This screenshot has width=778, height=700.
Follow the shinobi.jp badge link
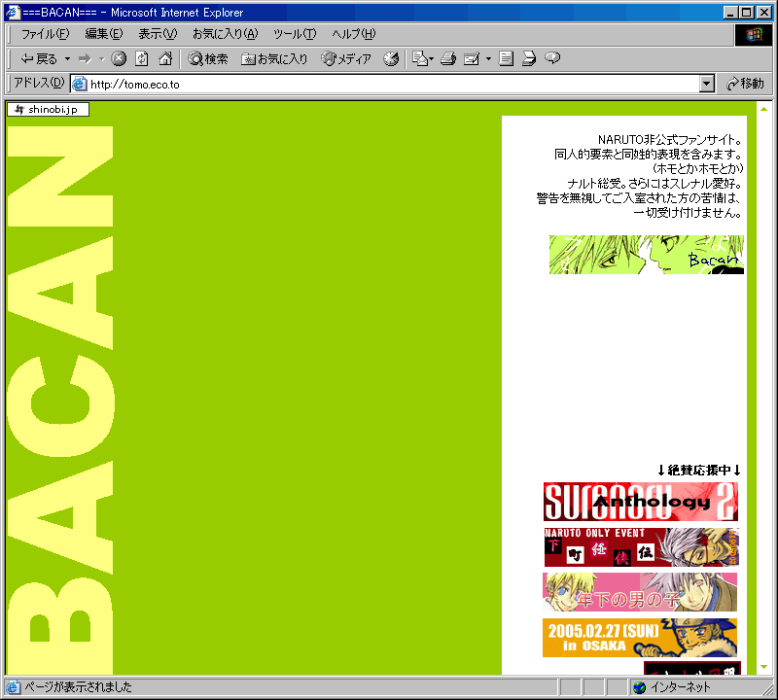(x=48, y=110)
